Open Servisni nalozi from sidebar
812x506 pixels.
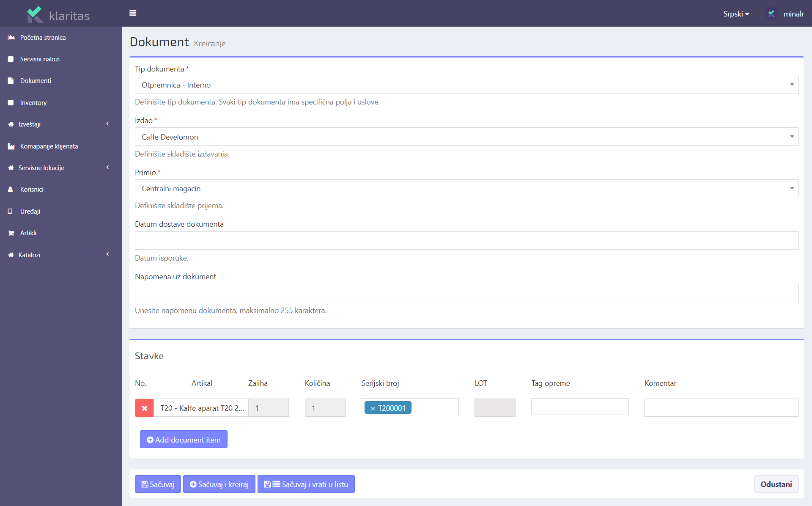40,59
